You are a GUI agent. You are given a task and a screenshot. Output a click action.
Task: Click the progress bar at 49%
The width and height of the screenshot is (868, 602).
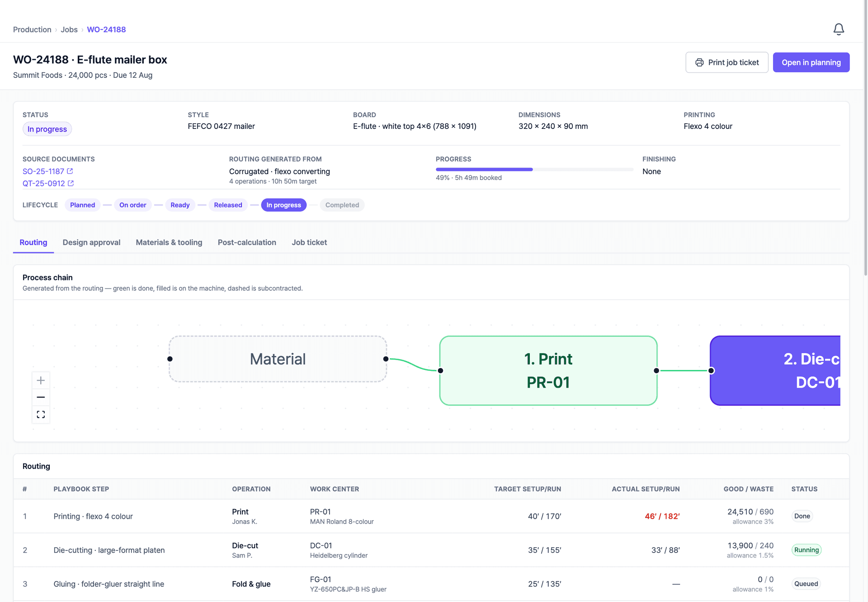pyautogui.click(x=534, y=170)
